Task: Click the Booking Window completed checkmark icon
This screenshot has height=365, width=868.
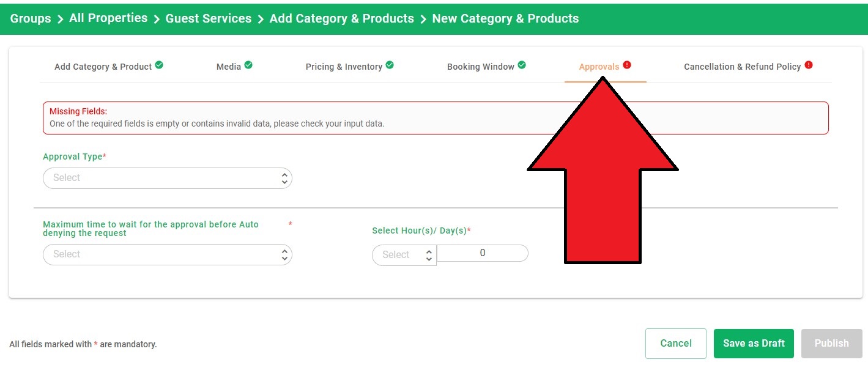Action: click(x=522, y=65)
